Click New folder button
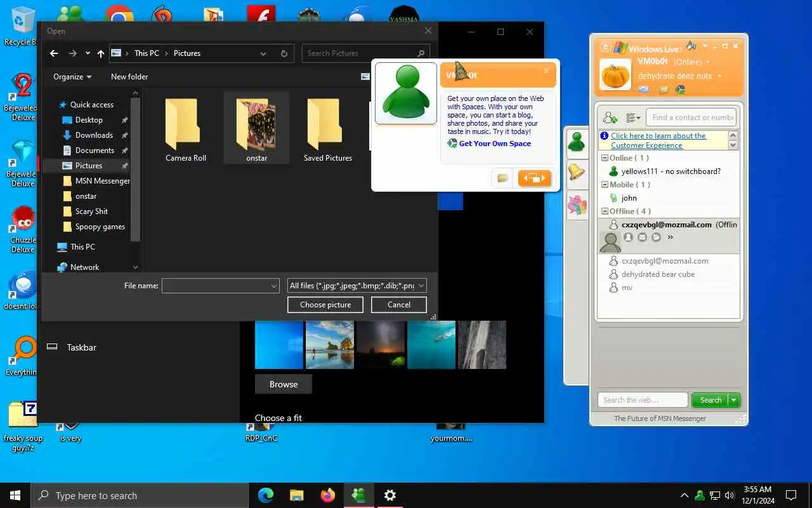The width and height of the screenshot is (812, 508). (x=129, y=77)
